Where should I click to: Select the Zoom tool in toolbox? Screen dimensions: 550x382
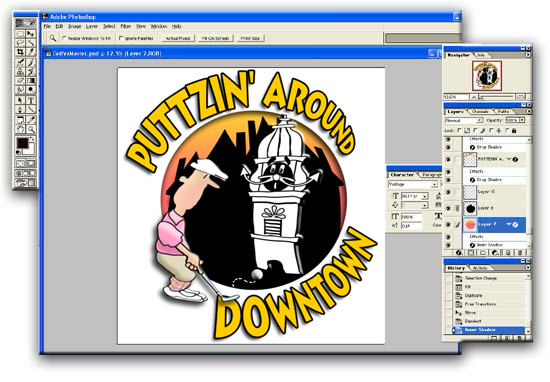pos(31,129)
